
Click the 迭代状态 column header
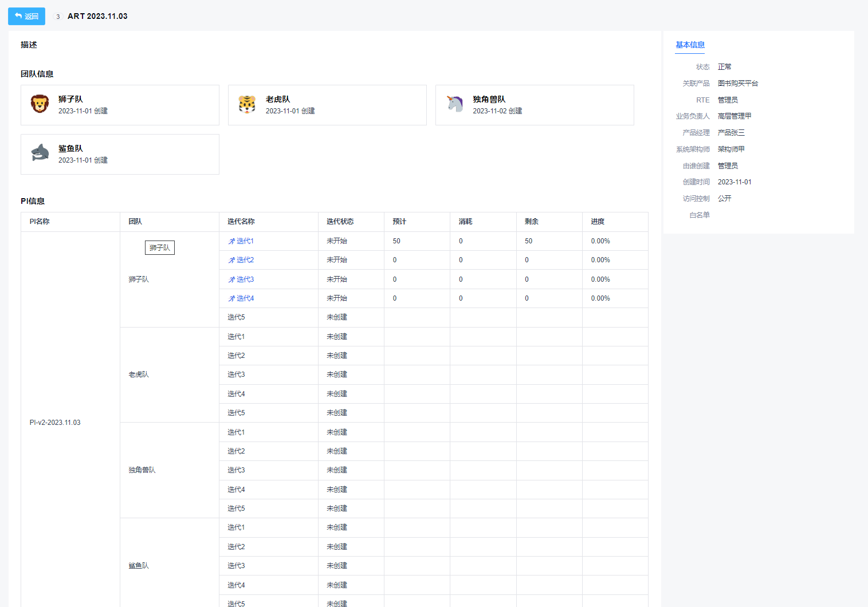pyautogui.click(x=340, y=222)
